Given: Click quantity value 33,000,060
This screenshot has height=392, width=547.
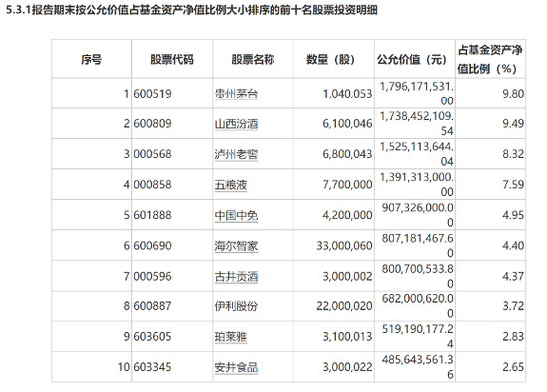Looking at the screenshot, I should tap(345, 246).
